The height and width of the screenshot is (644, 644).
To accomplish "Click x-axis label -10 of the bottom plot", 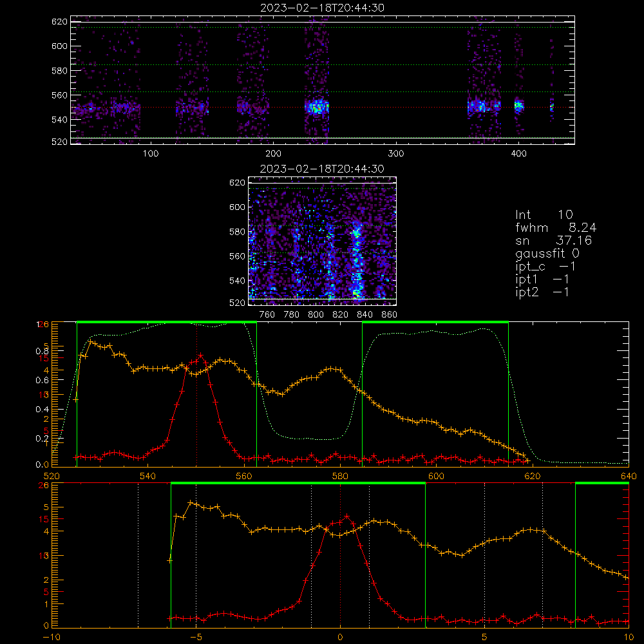I will tap(52, 637).
